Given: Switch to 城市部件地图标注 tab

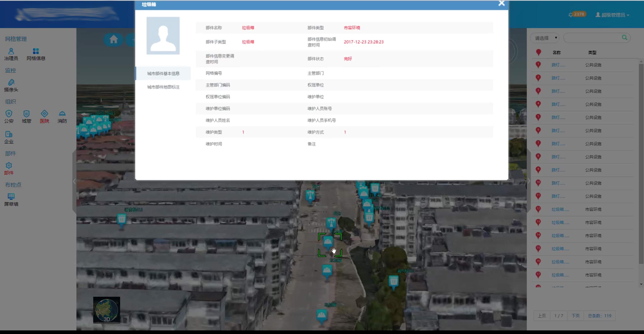Looking at the screenshot, I should point(163,87).
